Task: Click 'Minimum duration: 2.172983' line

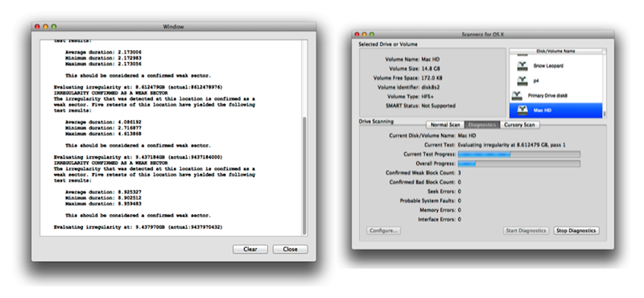Action: (103, 58)
